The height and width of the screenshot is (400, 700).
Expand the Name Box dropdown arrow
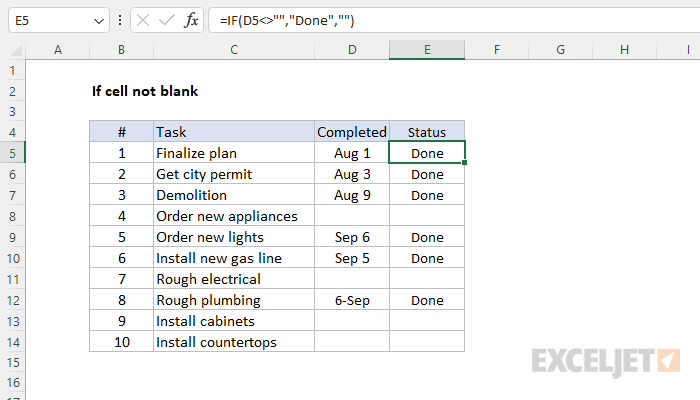pos(99,21)
